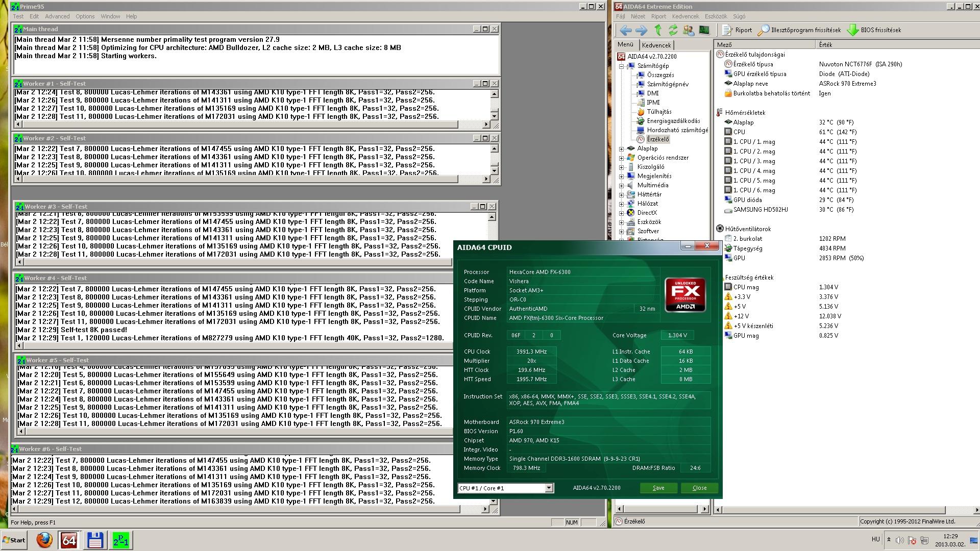The image size is (980, 551).
Task: Open Prime95 Advanced menu
Action: point(57,16)
